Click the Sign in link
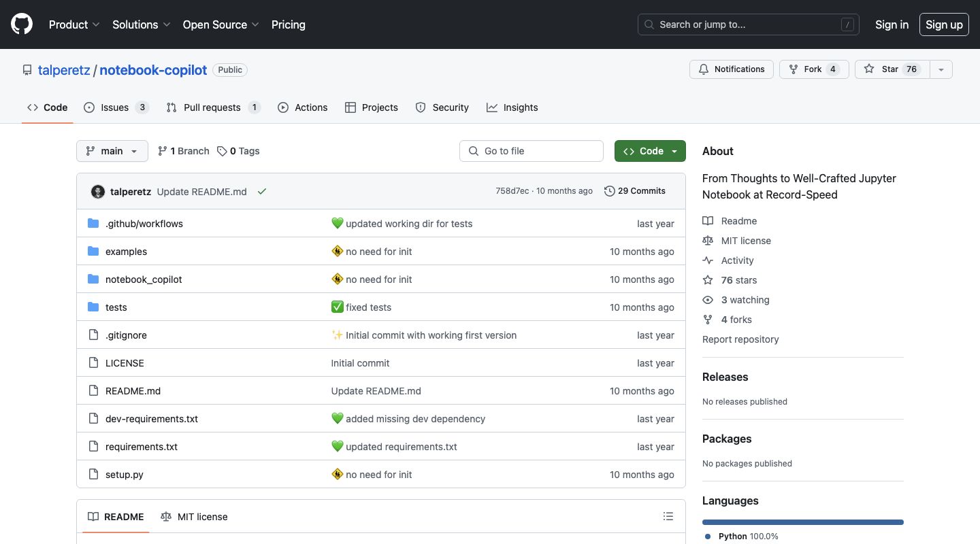Screen dimensions: 980x544 (892, 24)
